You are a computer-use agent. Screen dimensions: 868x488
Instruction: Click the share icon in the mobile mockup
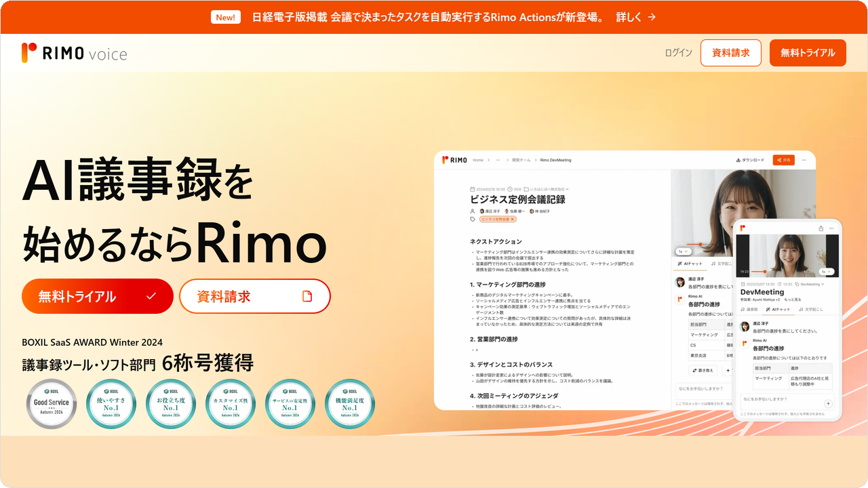pos(821,228)
